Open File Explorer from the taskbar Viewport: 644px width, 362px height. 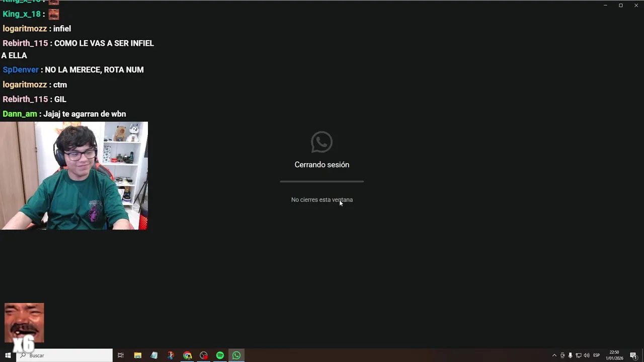(137, 355)
